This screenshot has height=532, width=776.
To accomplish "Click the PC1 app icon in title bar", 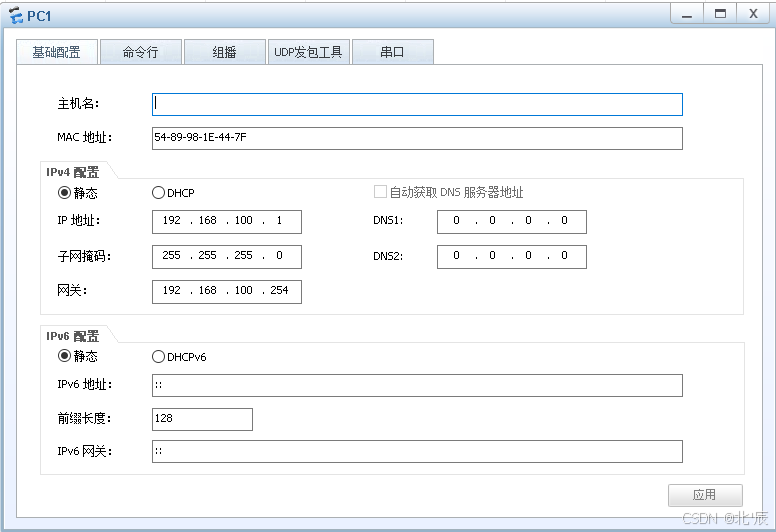I will tap(16, 15).
